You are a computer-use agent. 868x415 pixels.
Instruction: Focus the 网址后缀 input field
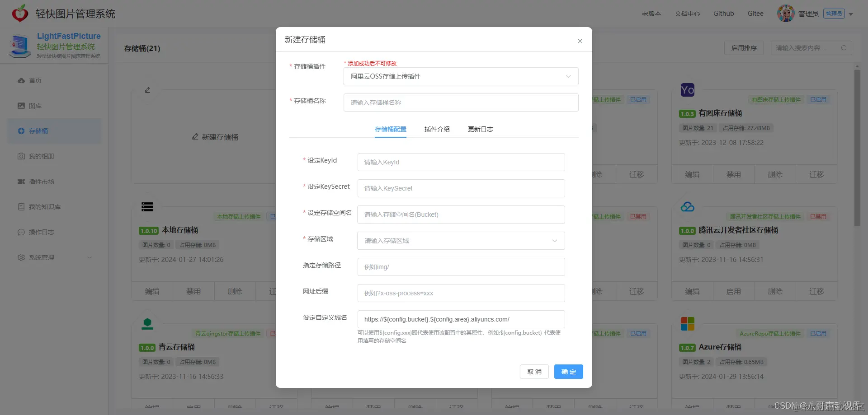pyautogui.click(x=461, y=293)
